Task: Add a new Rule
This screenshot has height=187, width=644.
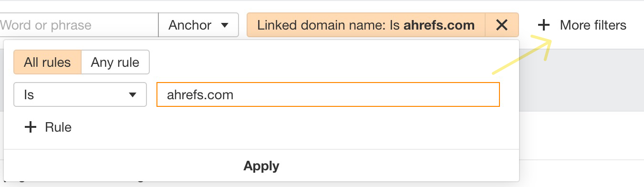Action: coord(48,127)
